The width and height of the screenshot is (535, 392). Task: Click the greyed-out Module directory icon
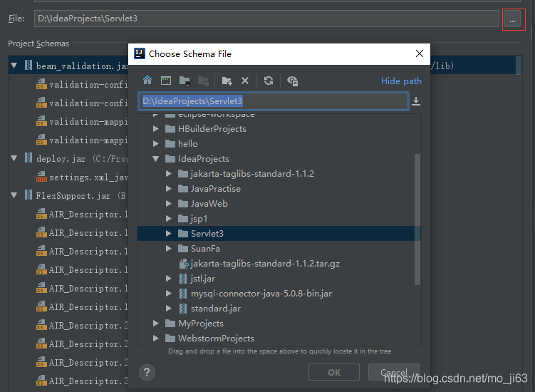click(x=203, y=81)
